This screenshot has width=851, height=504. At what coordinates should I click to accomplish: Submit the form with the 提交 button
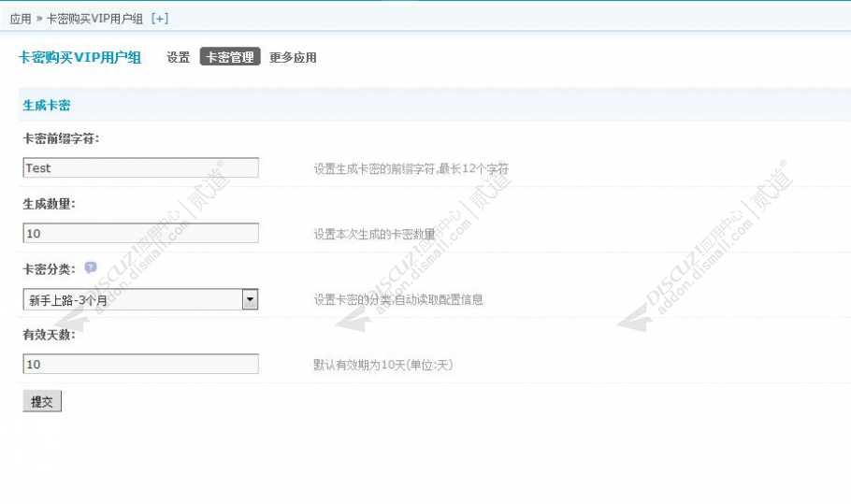(x=42, y=401)
